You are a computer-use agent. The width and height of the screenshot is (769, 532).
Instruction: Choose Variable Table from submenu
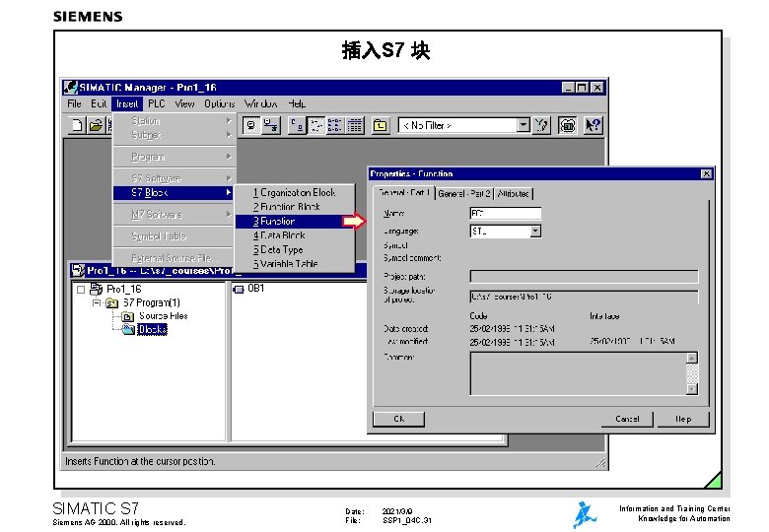(x=294, y=264)
